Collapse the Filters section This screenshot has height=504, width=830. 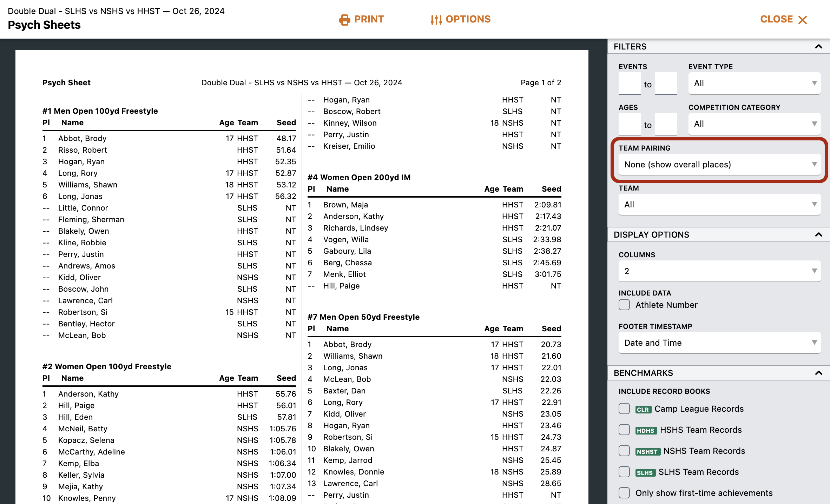coord(818,46)
